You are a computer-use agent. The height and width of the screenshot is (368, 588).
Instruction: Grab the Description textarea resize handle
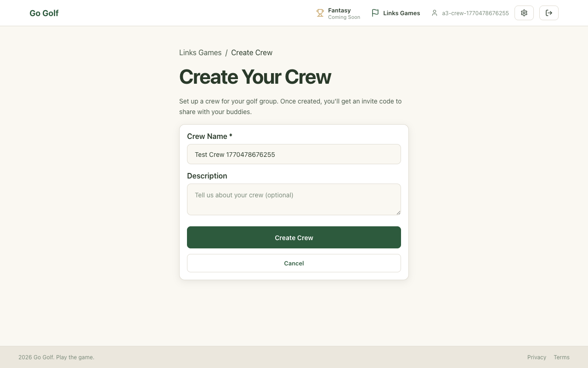point(398,213)
